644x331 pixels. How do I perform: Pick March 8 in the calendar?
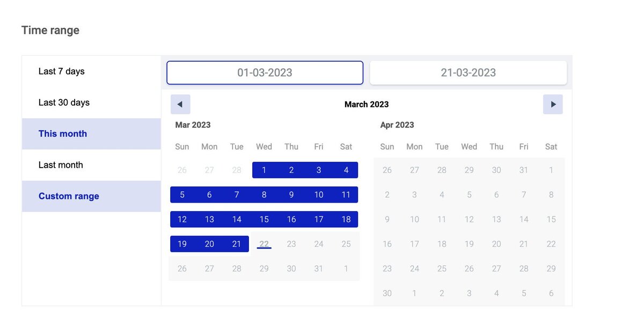[x=264, y=195]
